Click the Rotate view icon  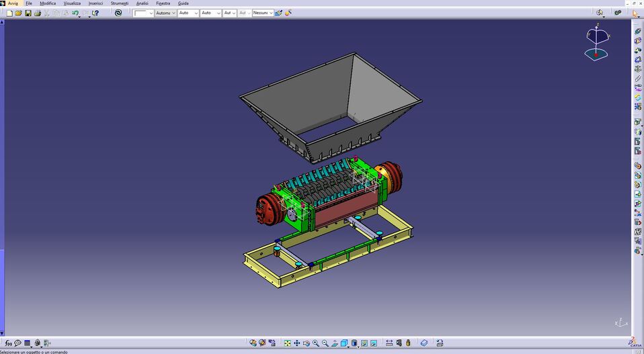[306, 343]
